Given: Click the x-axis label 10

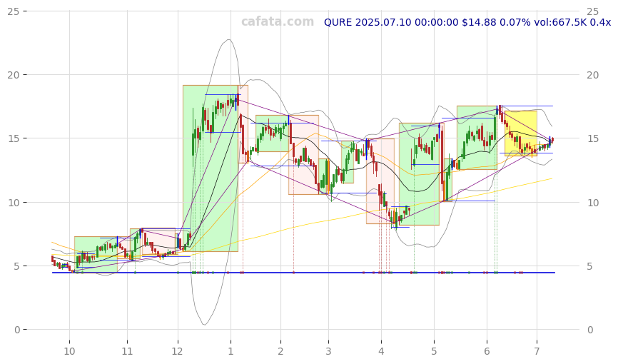Looking at the screenshot, I should click(x=69, y=351).
